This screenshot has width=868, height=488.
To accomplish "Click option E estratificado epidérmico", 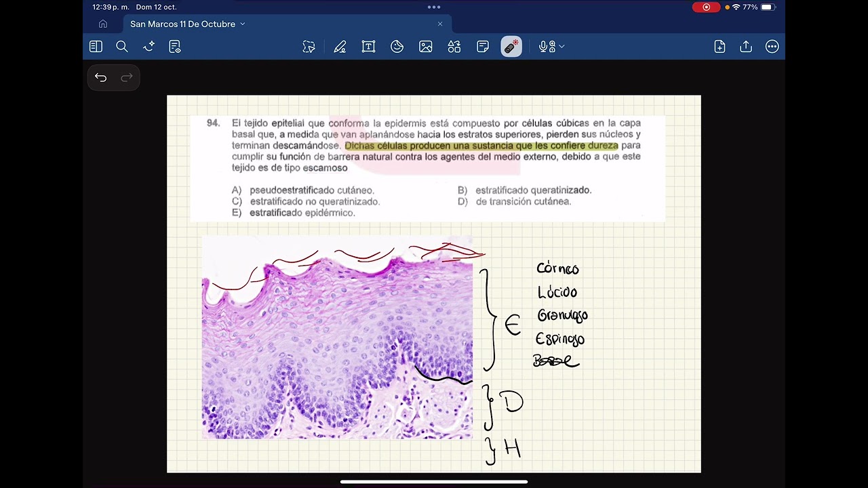I will [294, 213].
